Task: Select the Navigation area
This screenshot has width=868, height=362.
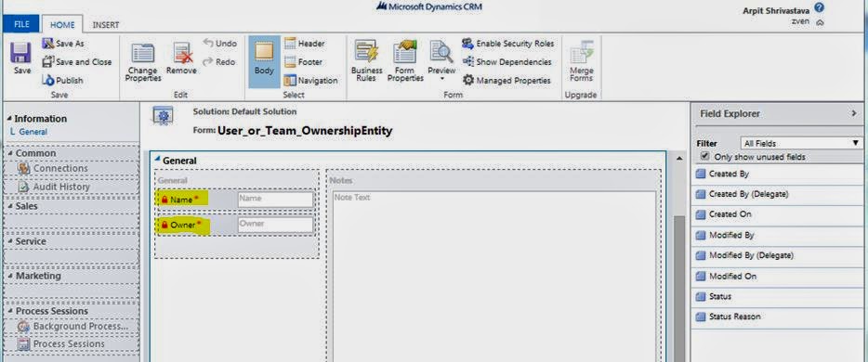Action: (311, 80)
